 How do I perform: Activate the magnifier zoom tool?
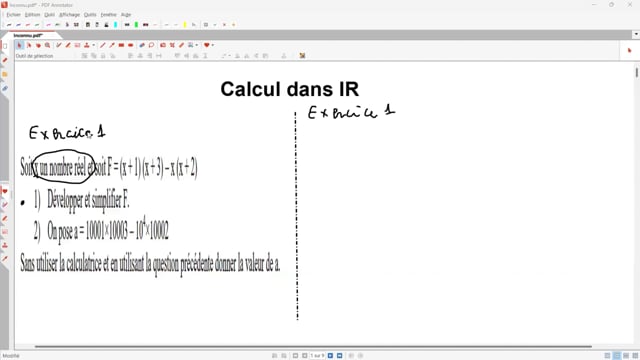tap(48, 45)
